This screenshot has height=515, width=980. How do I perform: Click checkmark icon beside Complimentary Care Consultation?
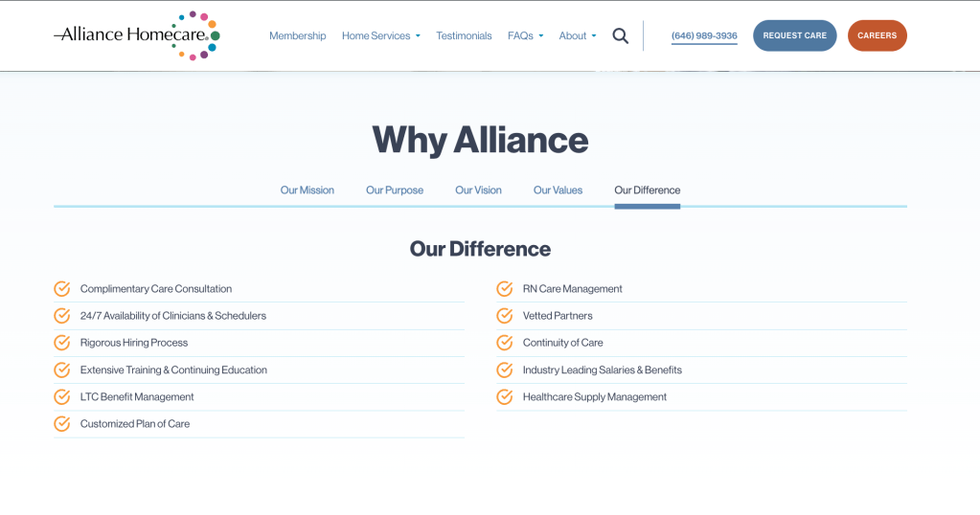point(62,289)
